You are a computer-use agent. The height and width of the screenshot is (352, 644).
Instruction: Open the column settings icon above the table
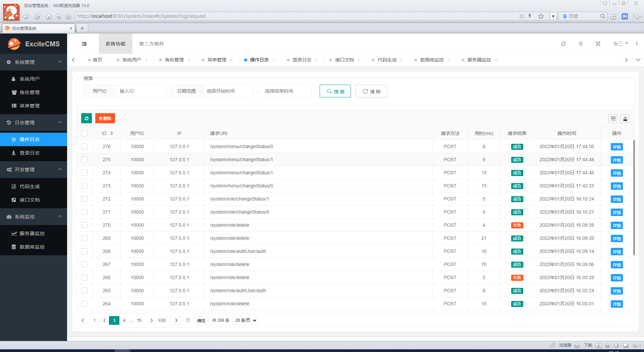pos(613,119)
